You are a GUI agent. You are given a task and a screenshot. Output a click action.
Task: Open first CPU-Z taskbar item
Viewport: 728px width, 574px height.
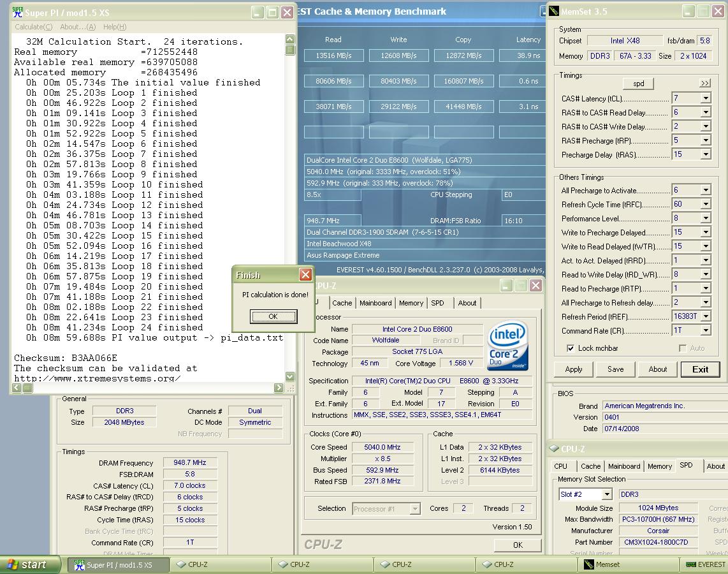coord(220,564)
